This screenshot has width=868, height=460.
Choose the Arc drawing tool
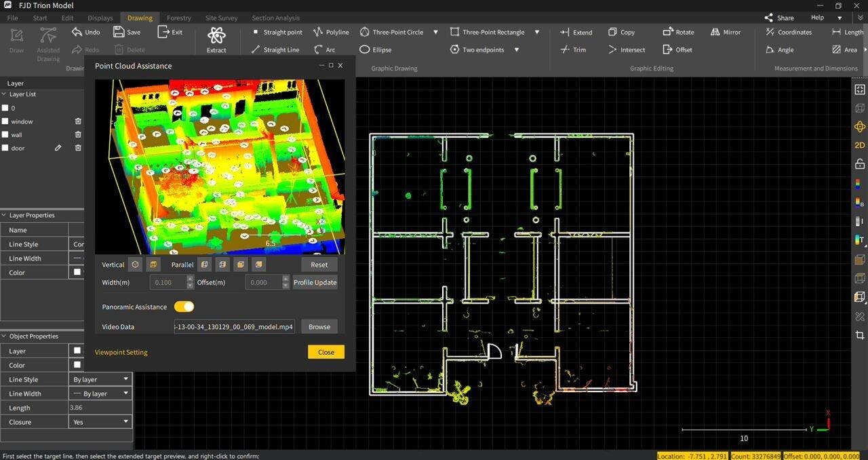click(324, 50)
